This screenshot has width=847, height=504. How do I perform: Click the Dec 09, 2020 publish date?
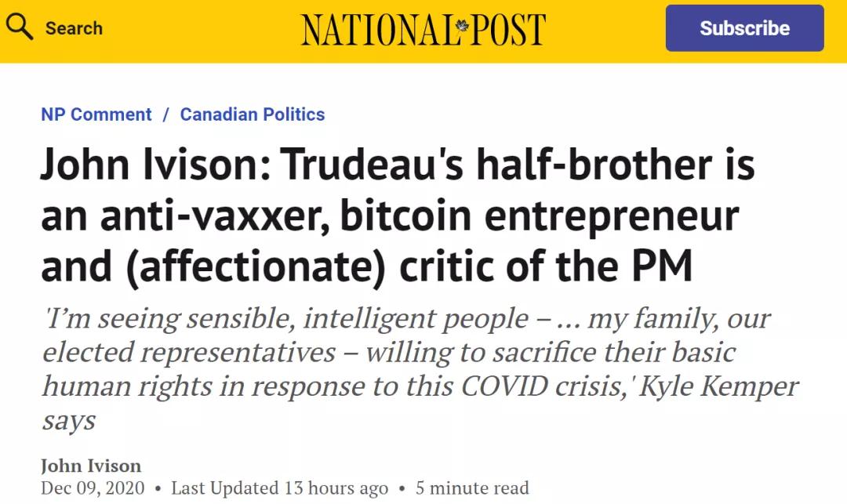pyautogui.click(x=93, y=488)
